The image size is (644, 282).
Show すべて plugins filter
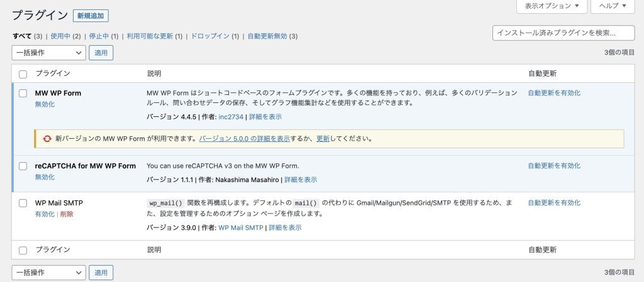(x=22, y=36)
